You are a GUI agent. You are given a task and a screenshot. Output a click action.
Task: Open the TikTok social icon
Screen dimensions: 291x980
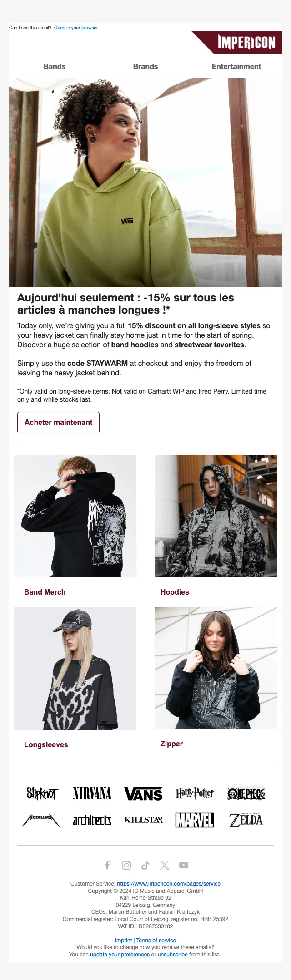coord(145,865)
